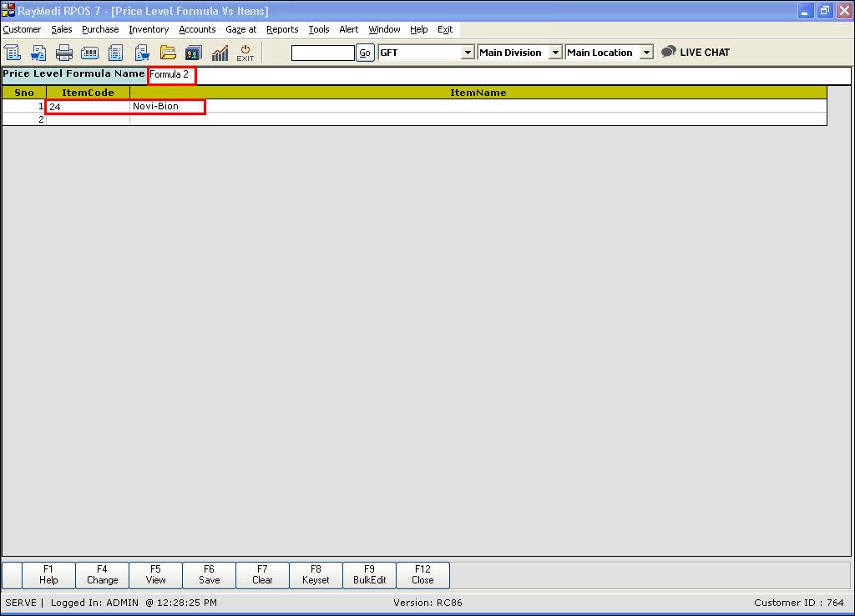
Task: Click the Sno cell for row 1
Action: [24, 106]
